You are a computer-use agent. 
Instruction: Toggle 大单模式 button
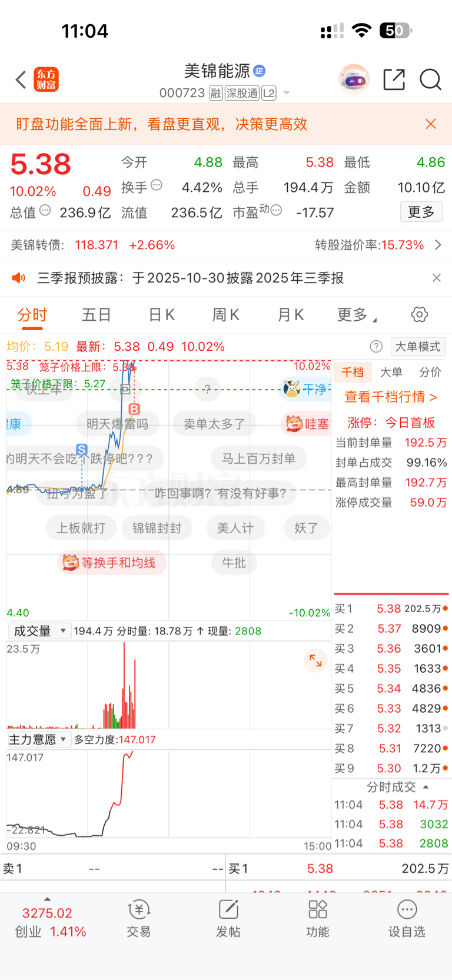pyautogui.click(x=418, y=347)
